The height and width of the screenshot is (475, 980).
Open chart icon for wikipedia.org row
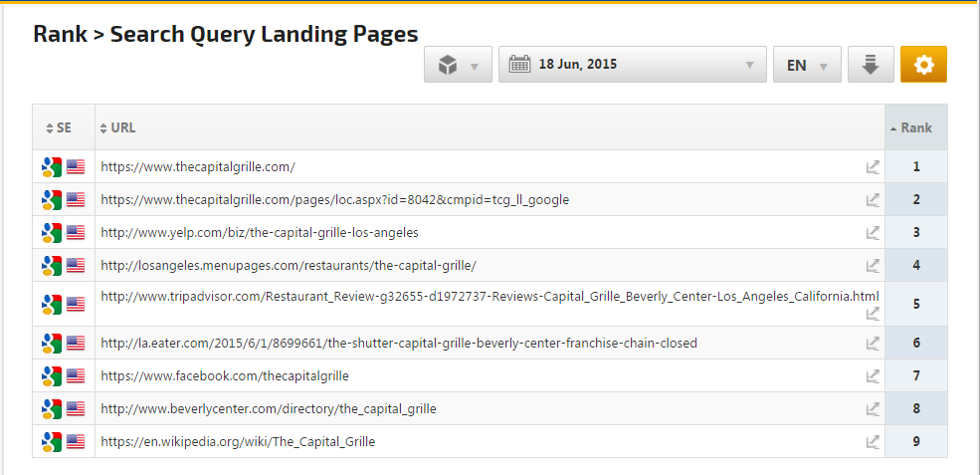click(x=873, y=442)
